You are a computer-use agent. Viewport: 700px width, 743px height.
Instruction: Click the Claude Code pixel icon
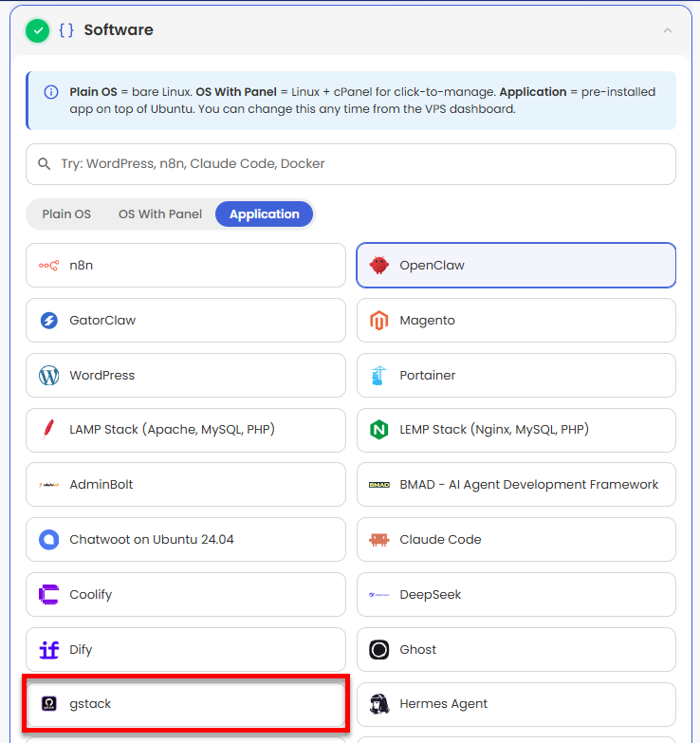click(378, 539)
